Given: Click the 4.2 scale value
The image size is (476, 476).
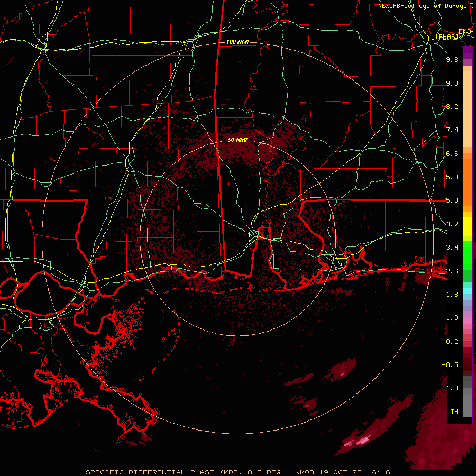Looking at the screenshot, I should tap(452, 224).
